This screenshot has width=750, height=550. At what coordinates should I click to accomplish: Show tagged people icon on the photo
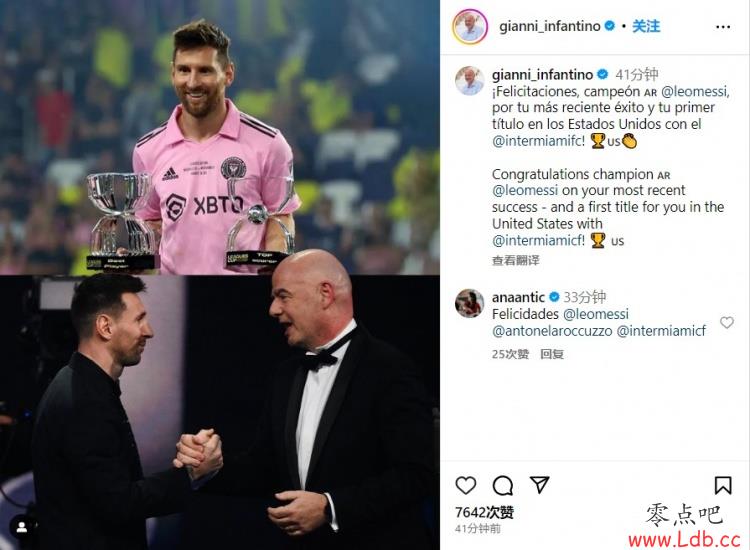click(x=22, y=527)
